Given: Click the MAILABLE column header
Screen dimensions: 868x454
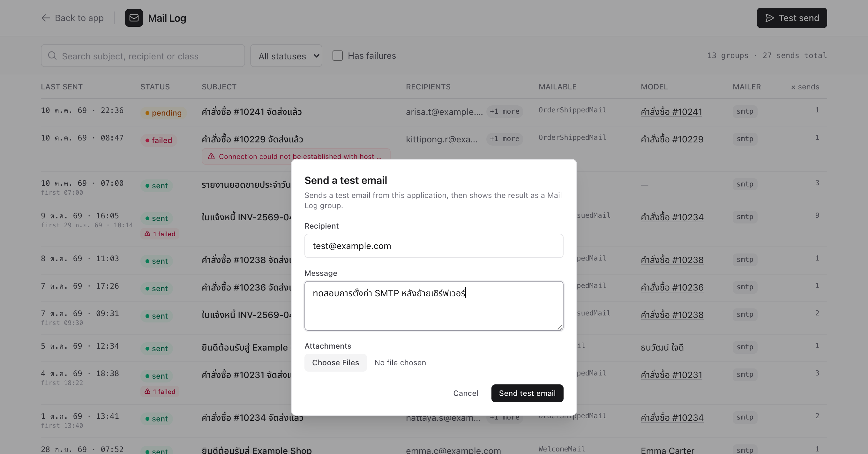Looking at the screenshot, I should click(x=557, y=87).
